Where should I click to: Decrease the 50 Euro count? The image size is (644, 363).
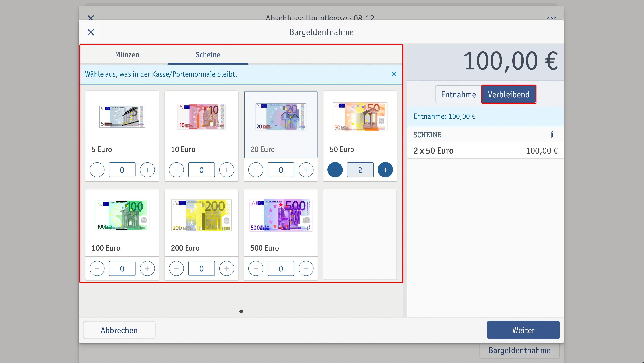coord(335,170)
